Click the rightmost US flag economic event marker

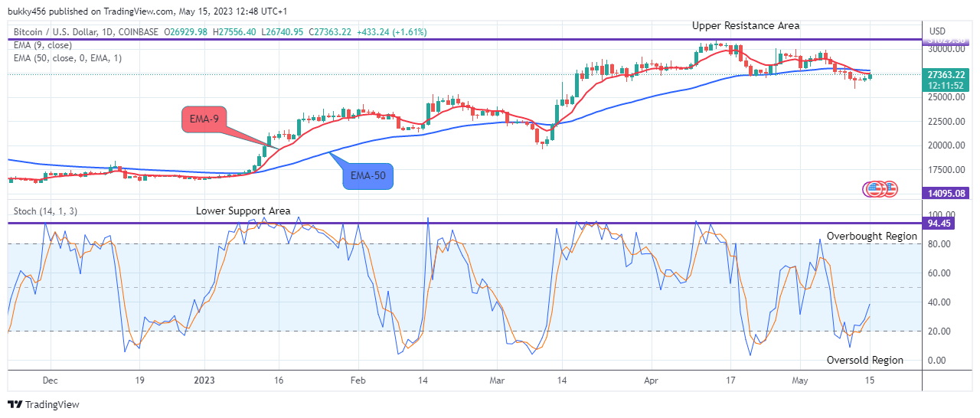coord(890,188)
